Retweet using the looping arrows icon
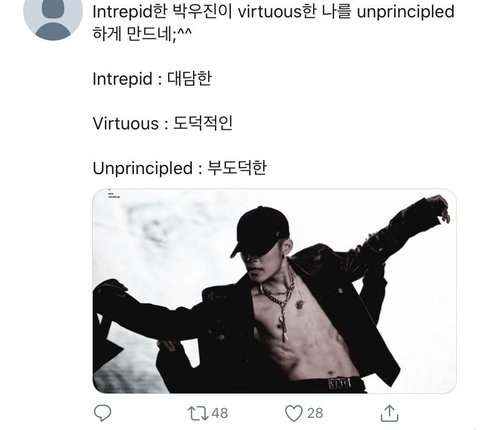 (x=198, y=413)
